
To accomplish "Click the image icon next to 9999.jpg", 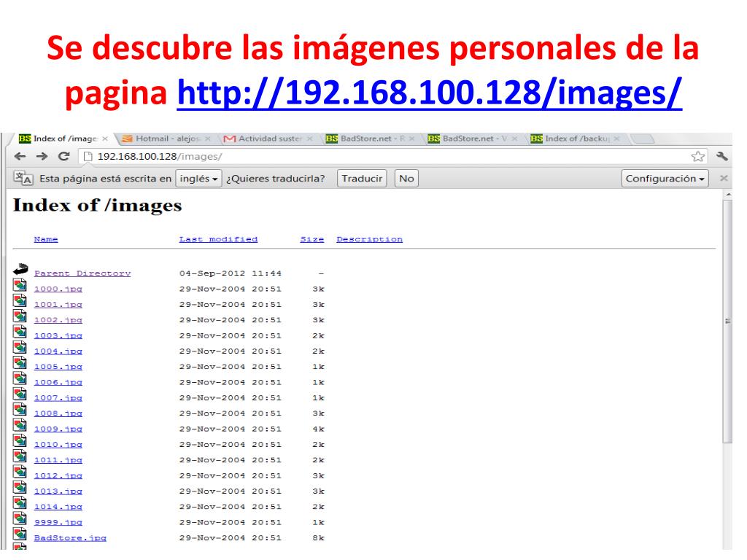I will tap(20, 518).
